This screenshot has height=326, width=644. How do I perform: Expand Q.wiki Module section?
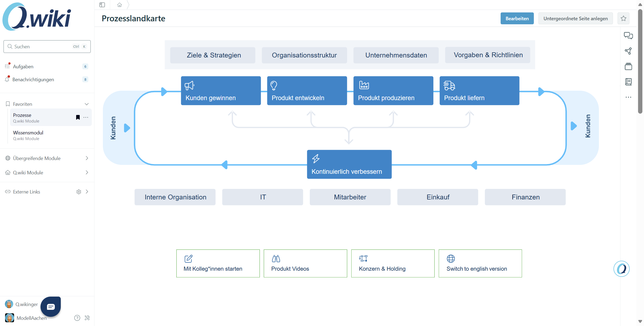point(87,172)
